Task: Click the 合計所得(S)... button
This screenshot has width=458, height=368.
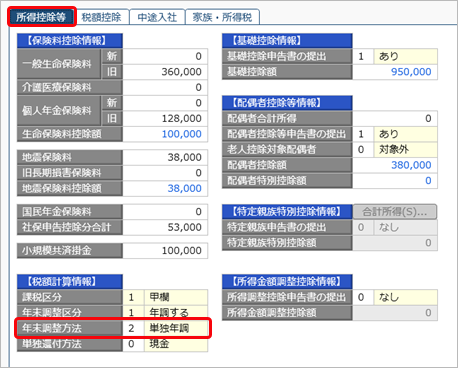Action: (x=395, y=212)
